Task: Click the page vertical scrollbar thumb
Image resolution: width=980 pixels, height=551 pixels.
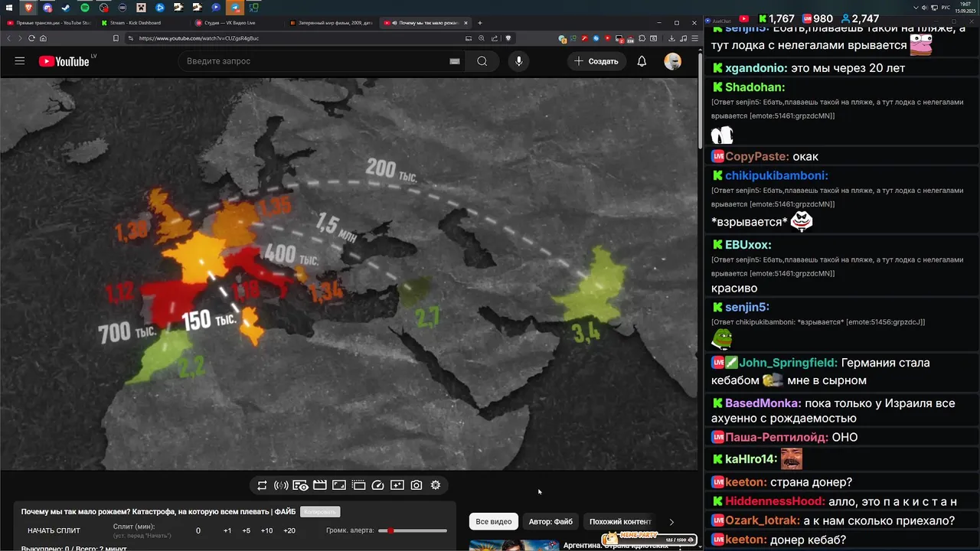Action: (x=701, y=99)
